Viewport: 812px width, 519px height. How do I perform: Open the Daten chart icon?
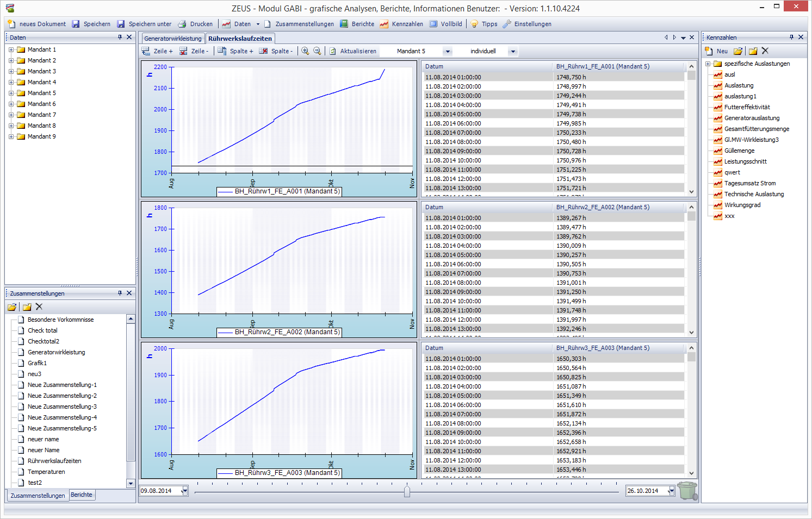(226, 24)
